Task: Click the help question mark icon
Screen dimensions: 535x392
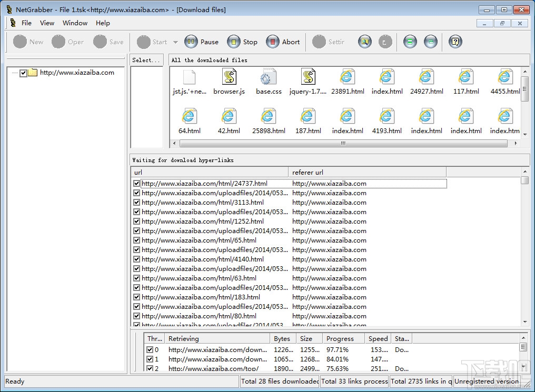Action: click(455, 42)
